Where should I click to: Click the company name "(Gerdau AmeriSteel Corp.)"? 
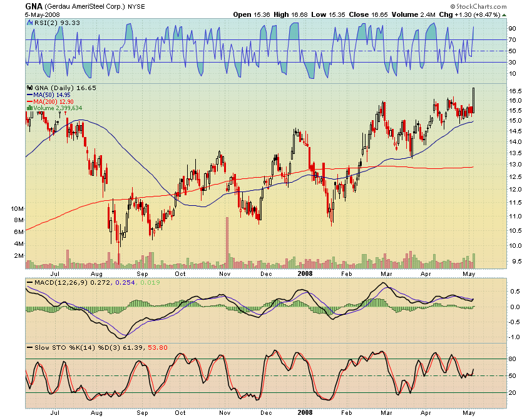coord(85,7)
